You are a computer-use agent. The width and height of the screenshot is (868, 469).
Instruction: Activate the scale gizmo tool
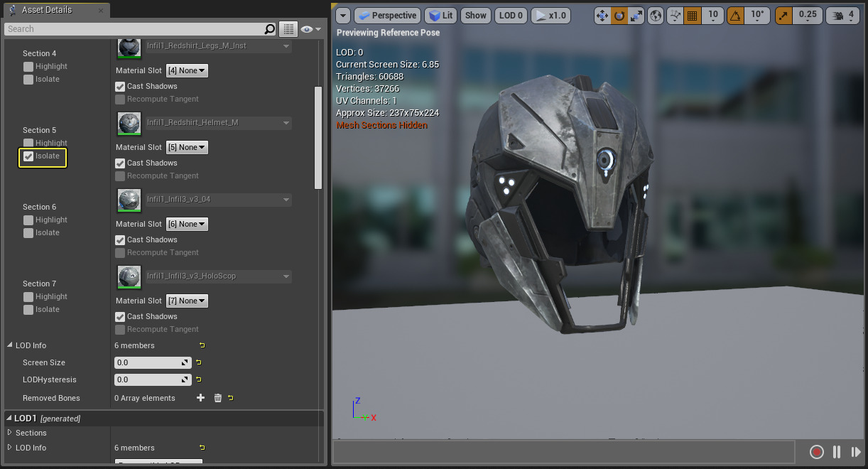coord(636,15)
